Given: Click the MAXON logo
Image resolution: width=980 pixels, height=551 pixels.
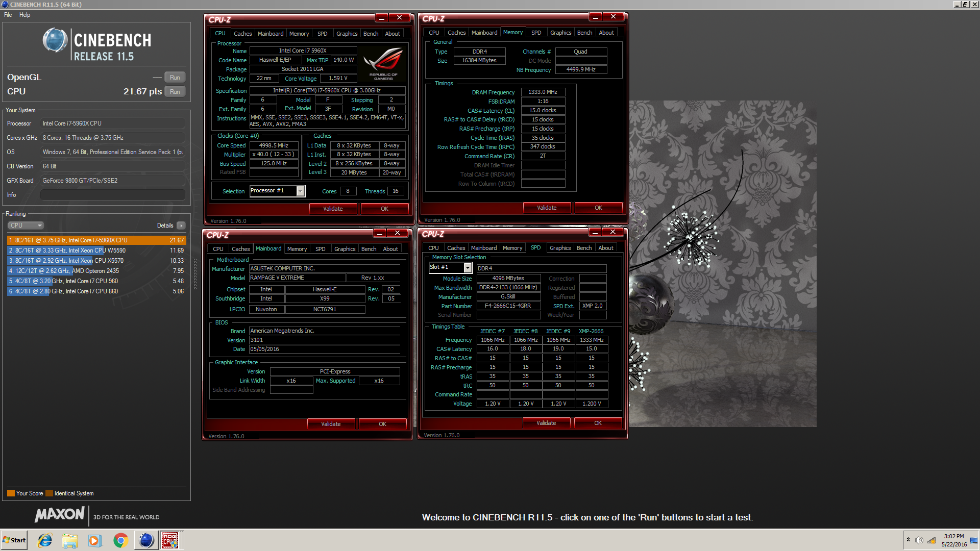Looking at the screenshot, I should pos(60,514).
